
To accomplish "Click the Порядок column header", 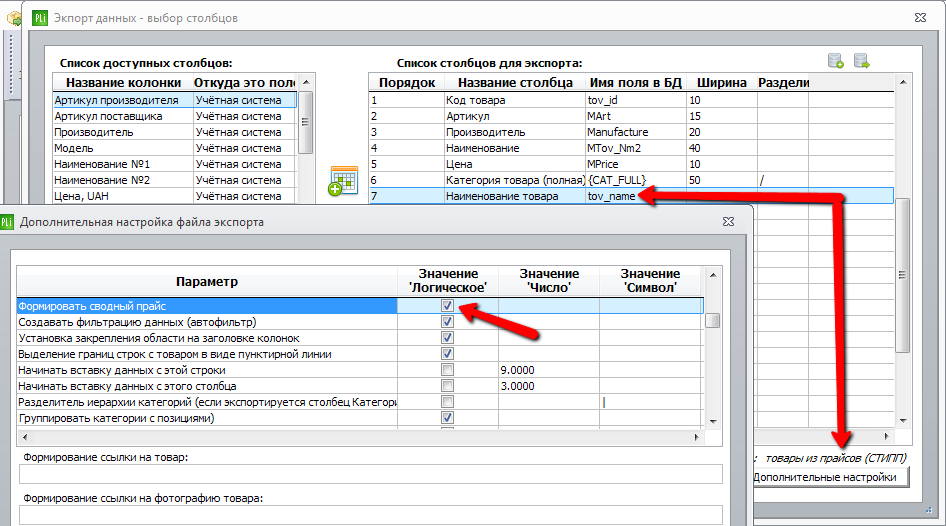I will (407, 83).
